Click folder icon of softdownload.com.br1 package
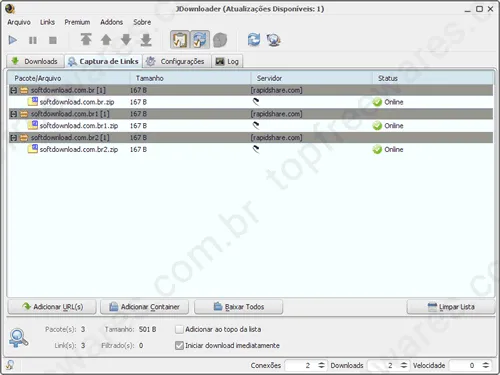This screenshot has width=500, height=375. tap(24, 114)
